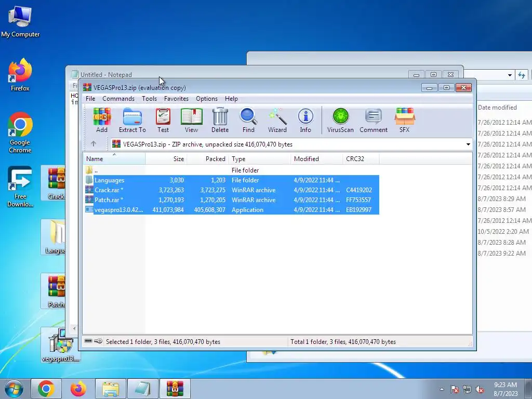Image resolution: width=532 pixels, height=399 pixels.
Task: Run the Test archive tool
Action: (x=163, y=120)
